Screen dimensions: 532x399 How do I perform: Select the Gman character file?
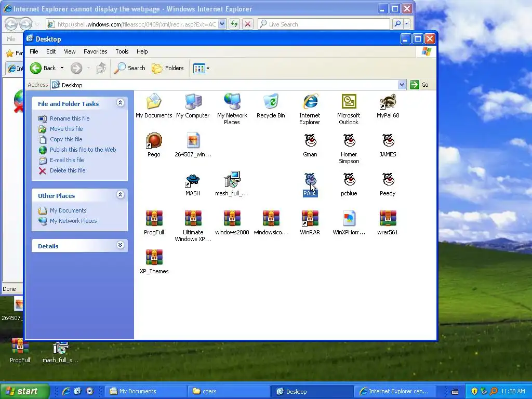[310, 140]
